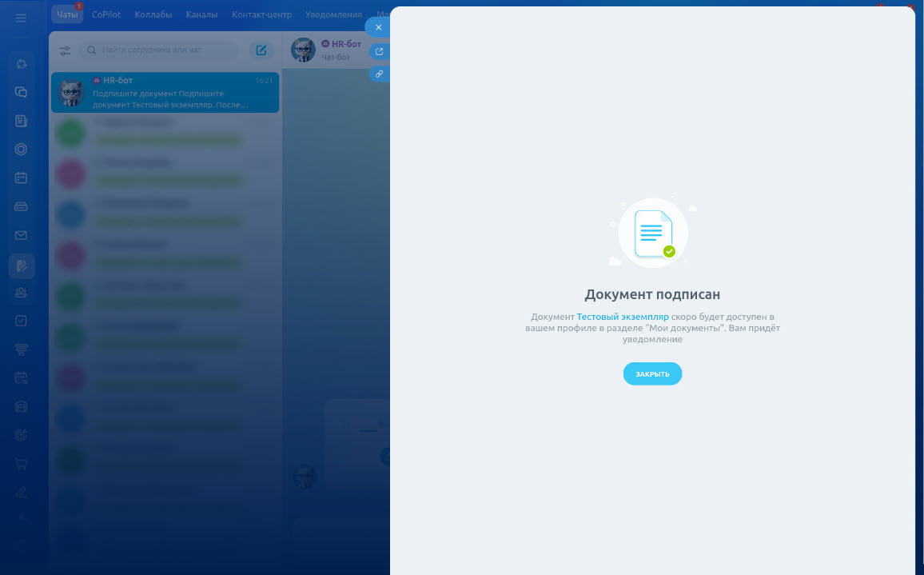Open the calendar icon in left sidebar
Screen dimensions: 924x575
(22, 178)
